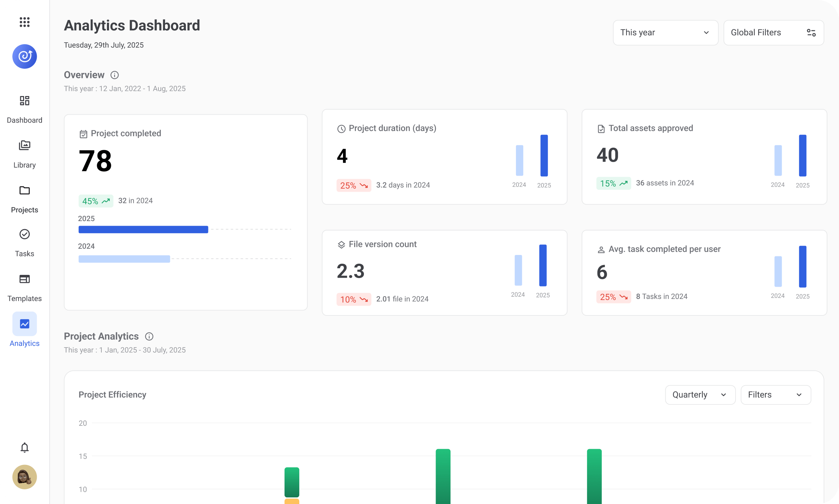839x504 pixels.
Task: Open the Quarterly period dropdown
Action: pyautogui.click(x=700, y=395)
